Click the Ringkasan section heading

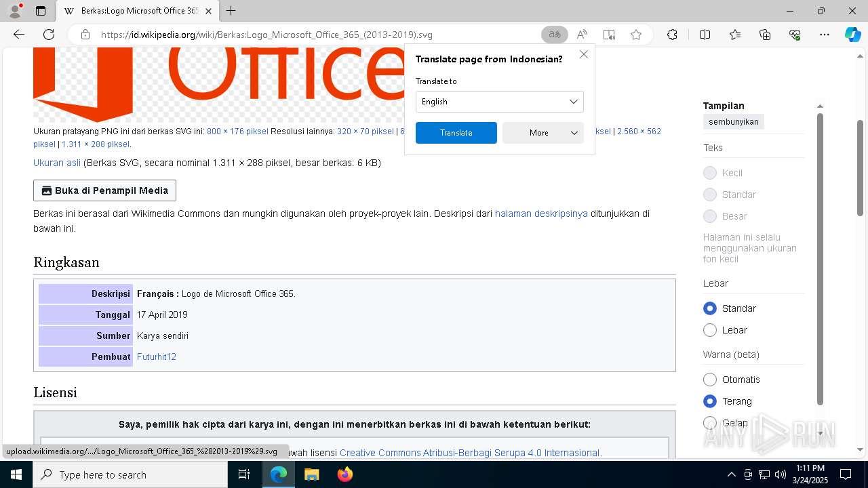point(66,262)
